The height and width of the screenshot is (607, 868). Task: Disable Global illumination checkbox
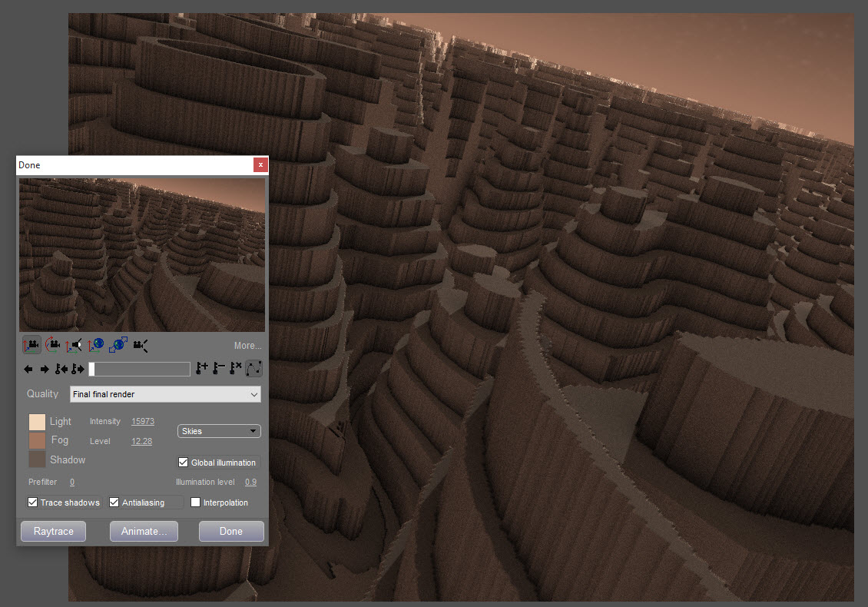[x=183, y=463]
